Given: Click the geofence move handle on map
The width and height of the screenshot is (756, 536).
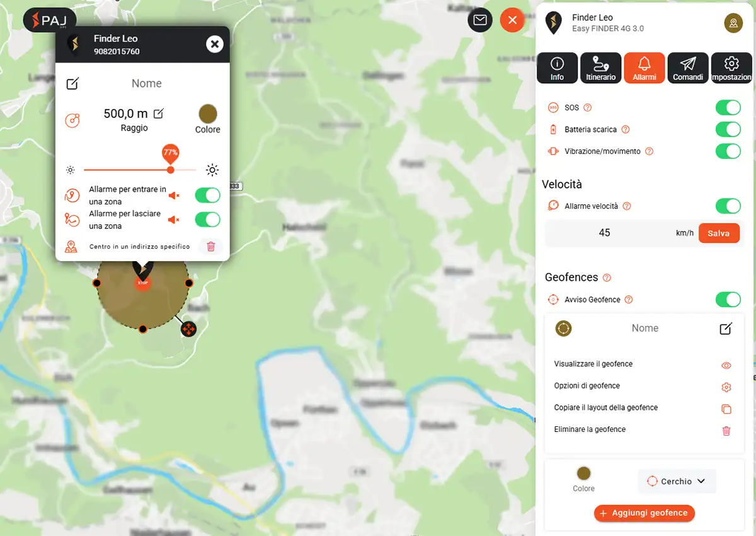Looking at the screenshot, I should pyautogui.click(x=188, y=329).
